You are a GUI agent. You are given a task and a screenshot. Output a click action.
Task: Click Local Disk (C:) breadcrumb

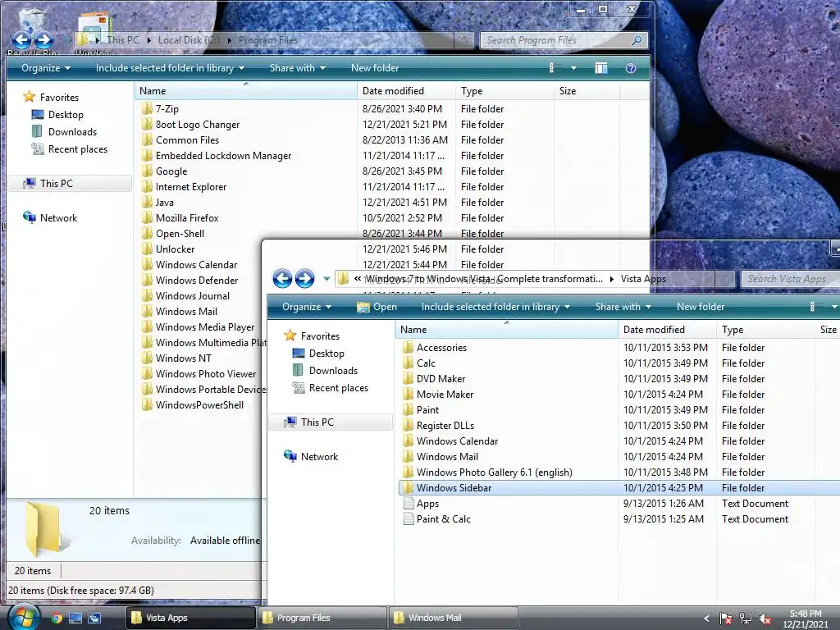[189, 40]
